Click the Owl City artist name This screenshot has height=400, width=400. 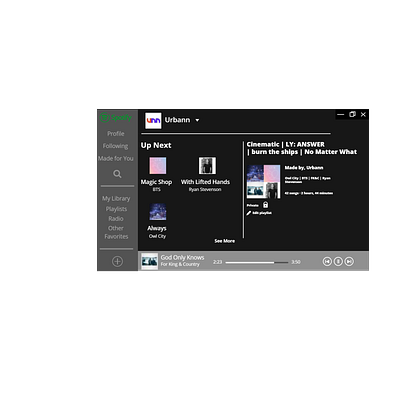point(157,236)
